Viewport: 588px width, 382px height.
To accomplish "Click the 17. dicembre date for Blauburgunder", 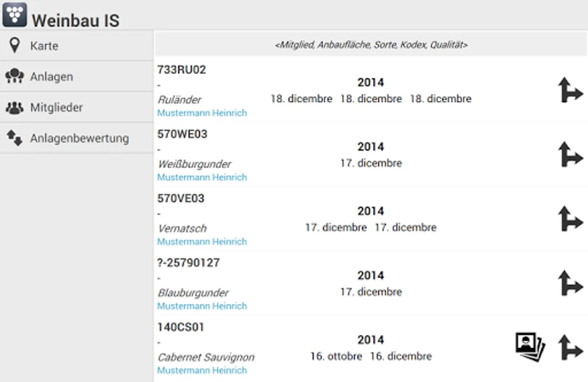I will click(x=371, y=292).
